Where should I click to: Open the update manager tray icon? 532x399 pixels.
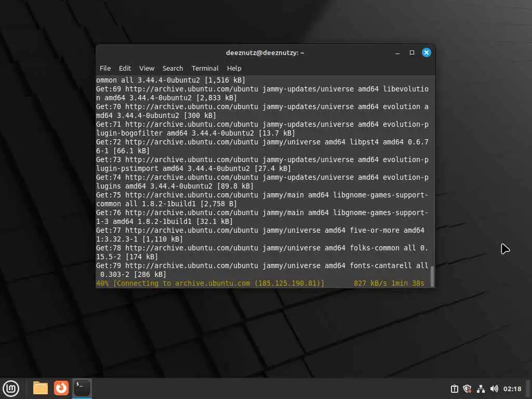(x=454, y=389)
